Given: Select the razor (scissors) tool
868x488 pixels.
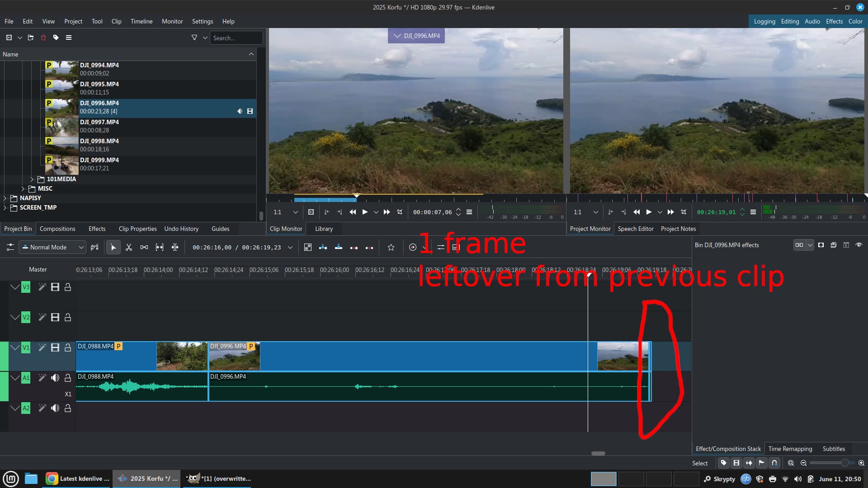Looking at the screenshot, I should click(x=129, y=247).
